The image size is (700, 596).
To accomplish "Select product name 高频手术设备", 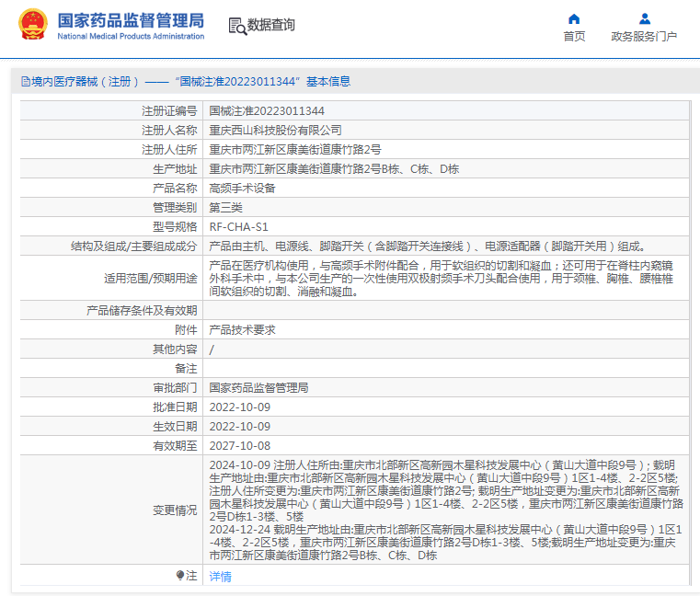I will click(x=243, y=188).
